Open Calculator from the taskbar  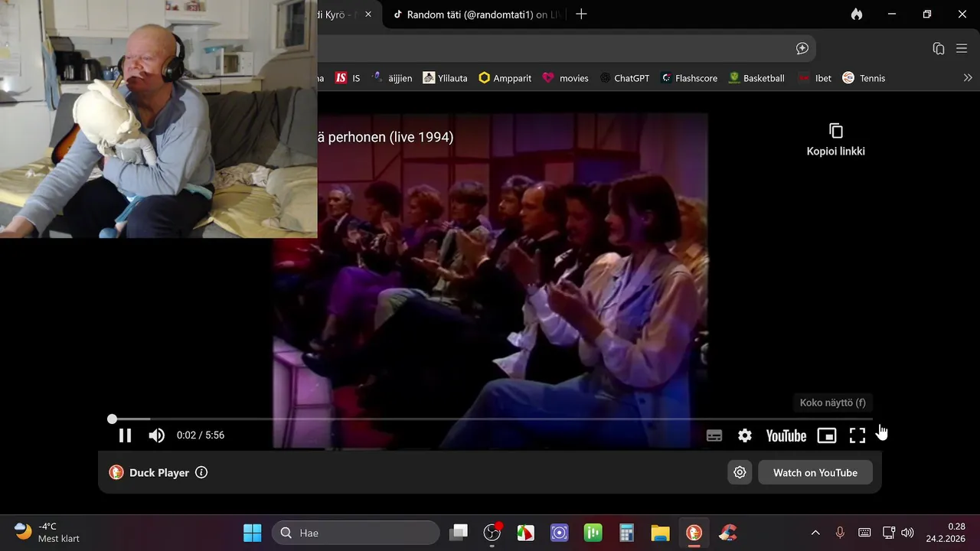(627, 533)
